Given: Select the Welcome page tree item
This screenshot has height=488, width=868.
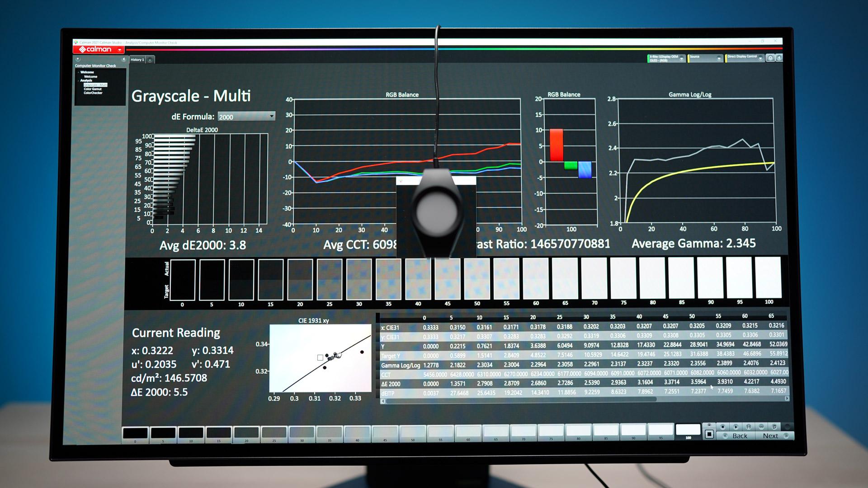Looking at the screenshot, I should (x=90, y=76).
